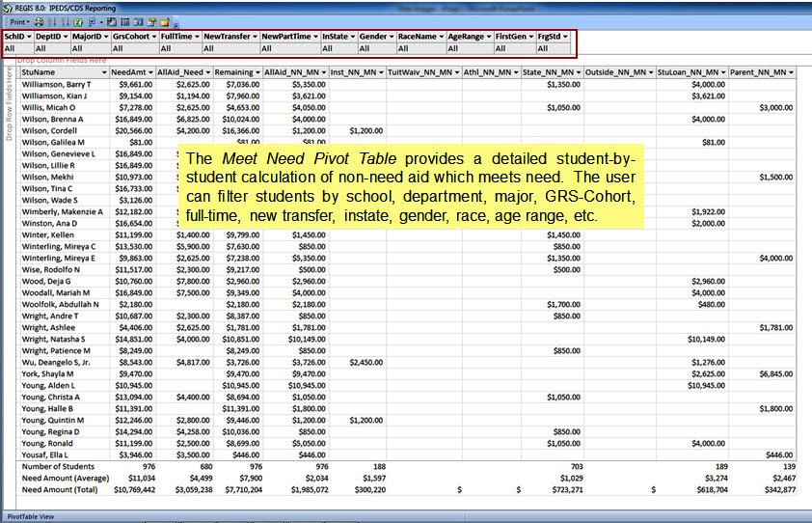
Task: Click the total NeedAmt value $10,769,442
Action: click(x=135, y=490)
